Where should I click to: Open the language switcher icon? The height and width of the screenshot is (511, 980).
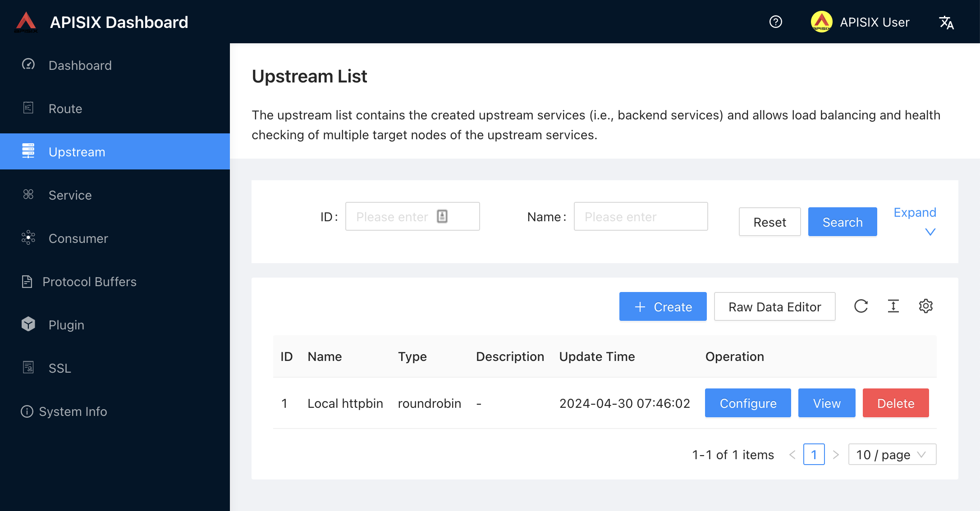(x=946, y=22)
